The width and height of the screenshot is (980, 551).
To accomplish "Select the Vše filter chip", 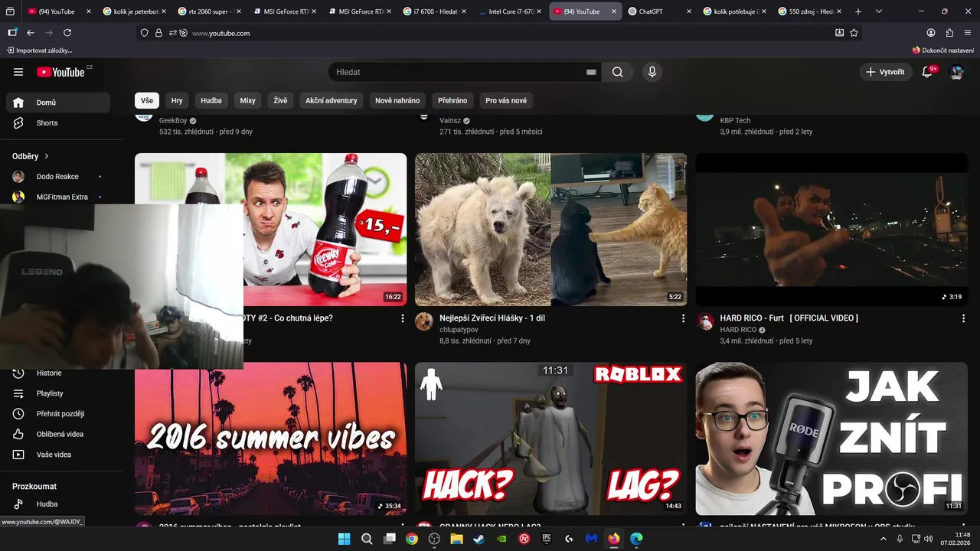I will pos(146,100).
